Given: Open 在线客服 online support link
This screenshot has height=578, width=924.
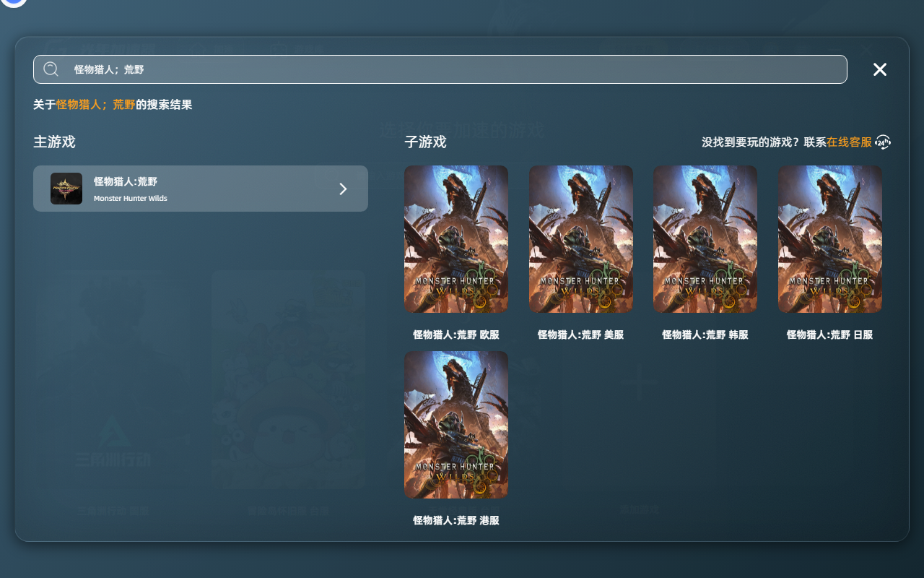Looking at the screenshot, I should (849, 142).
